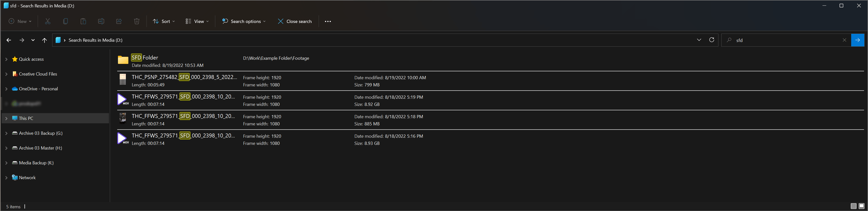Image resolution: width=868 pixels, height=211 pixels.
Task: Run search with the blue arrow button
Action: 858,40
